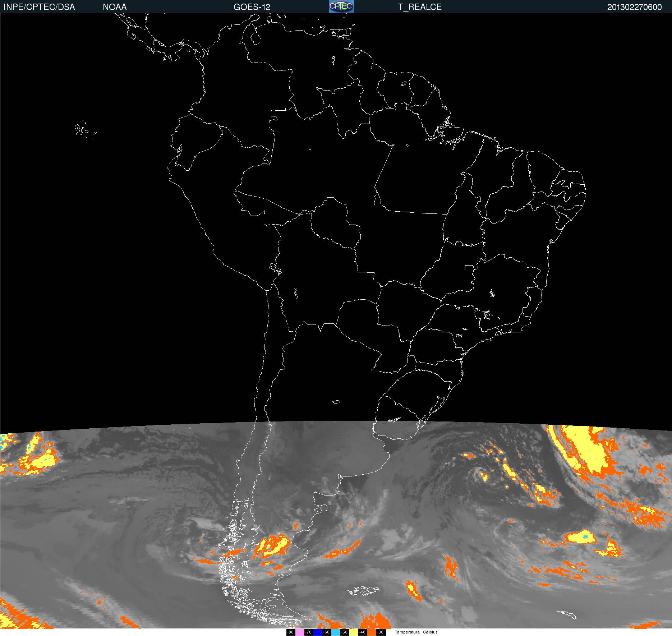Click the NOAA label in the header
The width and height of the screenshot is (672, 636).
coord(115,7)
